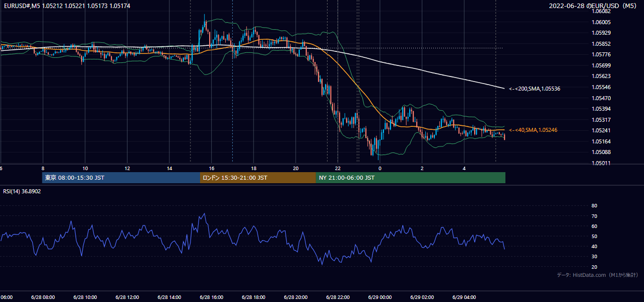Click price axis value 1.06005
644x302 pixels.
[602, 22]
